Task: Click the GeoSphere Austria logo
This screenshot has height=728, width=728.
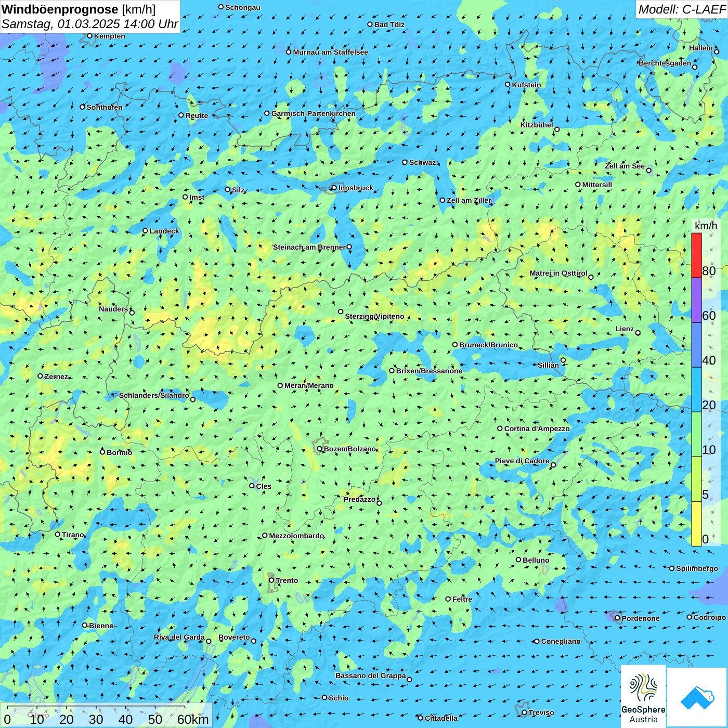Action: point(643,697)
